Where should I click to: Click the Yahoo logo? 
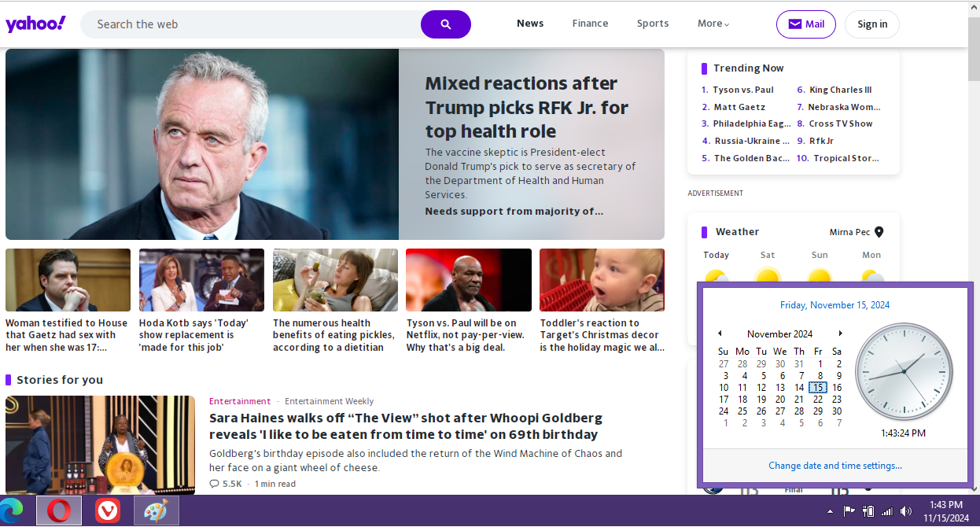pyautogui.click(x=35, y=24)
